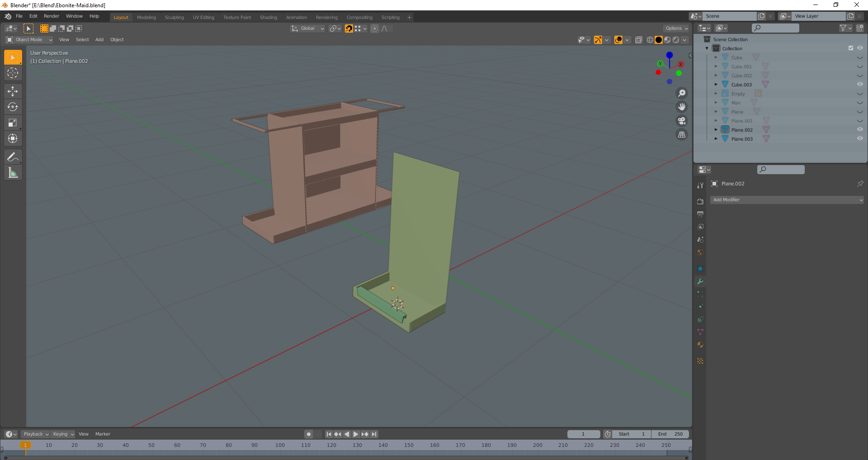Viewport: 868px width, 460px height.
Task: Open the Texture properties tab
Action: [700, 361]
